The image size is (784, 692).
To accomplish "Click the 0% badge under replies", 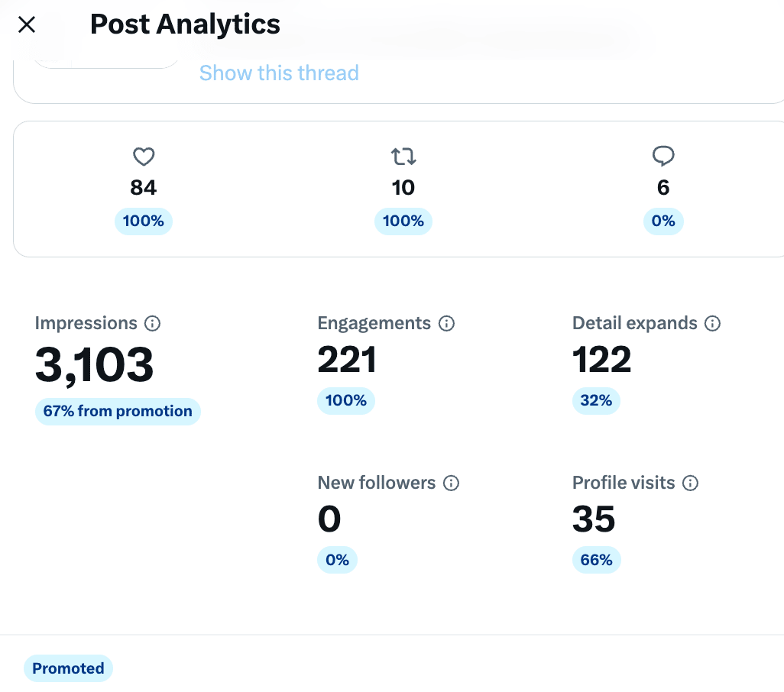I will point(663,222).
